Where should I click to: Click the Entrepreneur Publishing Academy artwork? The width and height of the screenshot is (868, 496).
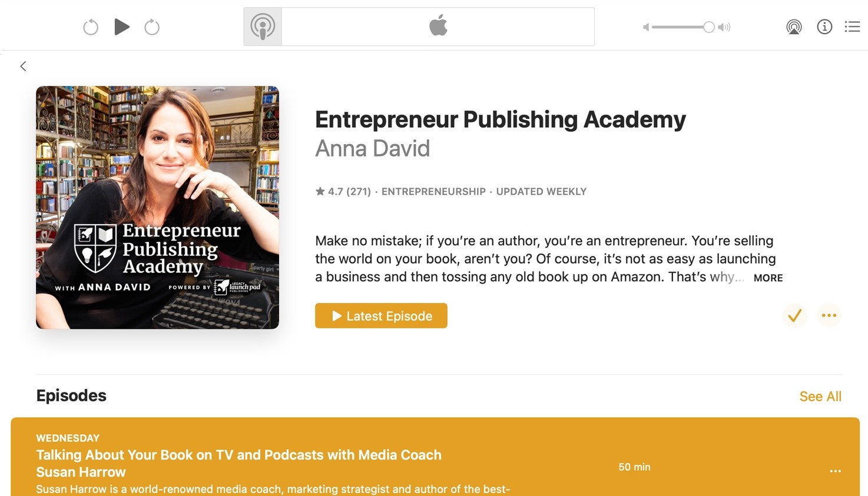[157, 207]
